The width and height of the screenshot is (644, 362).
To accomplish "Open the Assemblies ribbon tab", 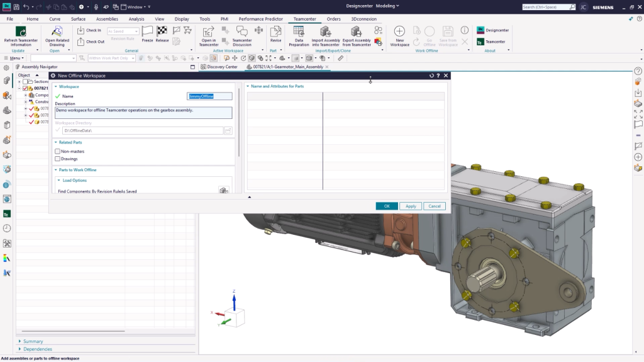I will [x=107, y=19].
